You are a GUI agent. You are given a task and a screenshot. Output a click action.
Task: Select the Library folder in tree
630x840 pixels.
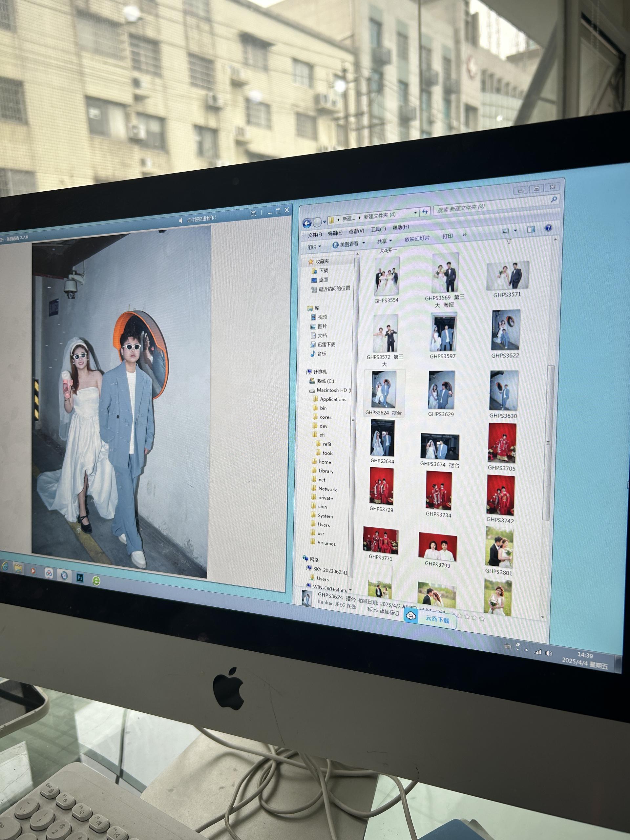pyautogui.click(x=323, y=471)
